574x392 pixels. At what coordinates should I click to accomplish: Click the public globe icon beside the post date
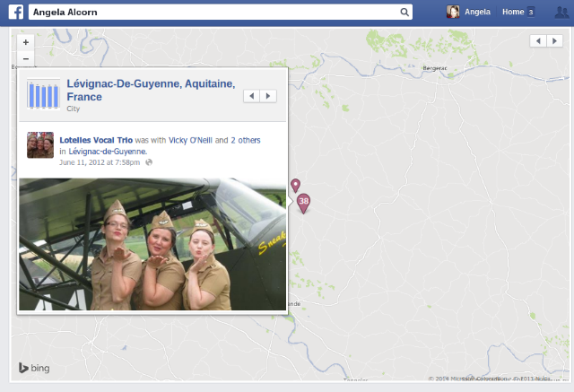[x=149, y=162]
